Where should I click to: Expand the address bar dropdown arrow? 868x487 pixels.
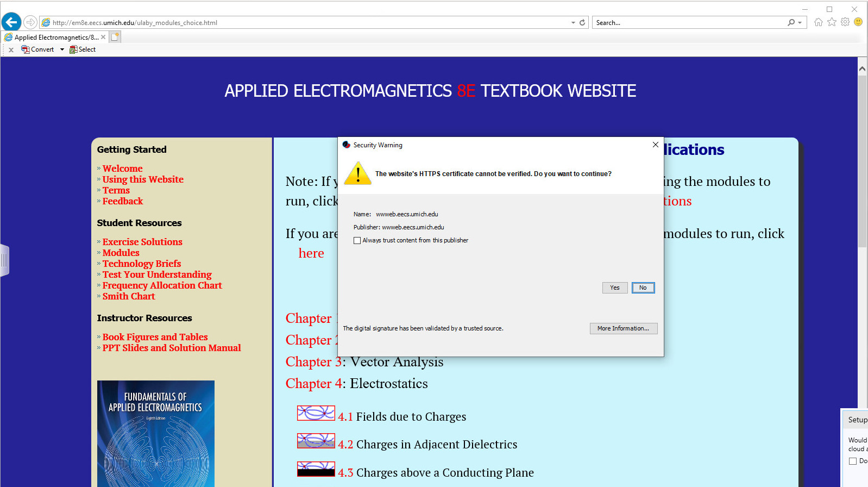point(573,23)
